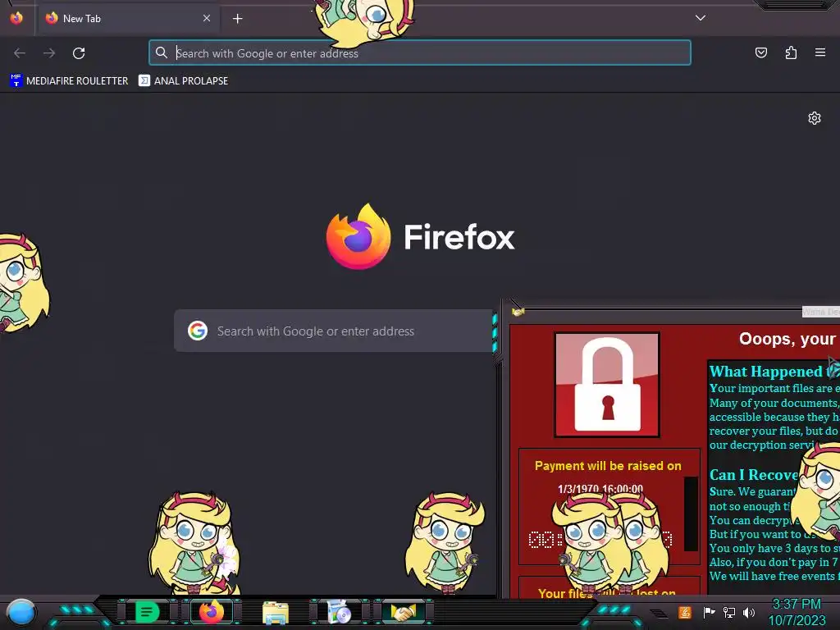
Task: Switch to Firefox on the taskbar
Action: [x=212, y=612]
